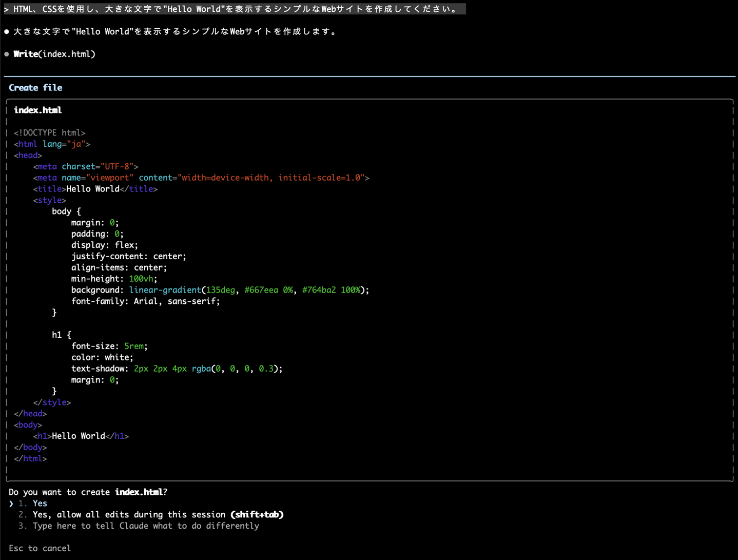Click the "Esc to cancel" hint
The width and height of the screenshot is (738, 560).
click(40, 548)
